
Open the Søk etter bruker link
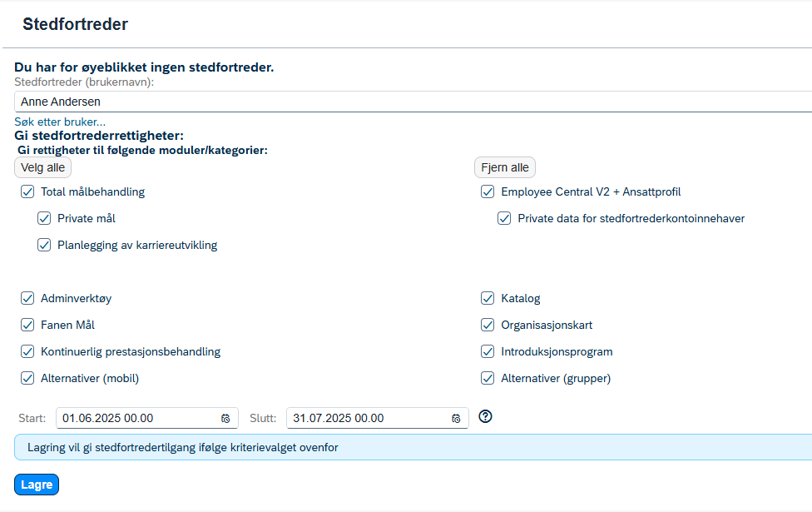60,122
